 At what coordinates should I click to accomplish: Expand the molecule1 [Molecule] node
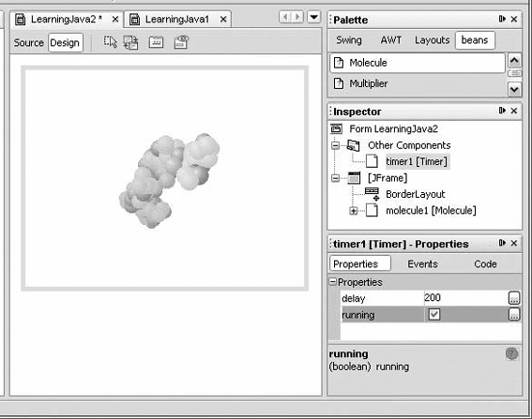353,211
